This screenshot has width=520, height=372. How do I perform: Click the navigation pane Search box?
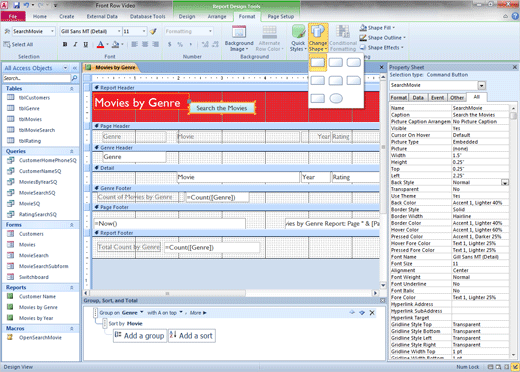37,78
